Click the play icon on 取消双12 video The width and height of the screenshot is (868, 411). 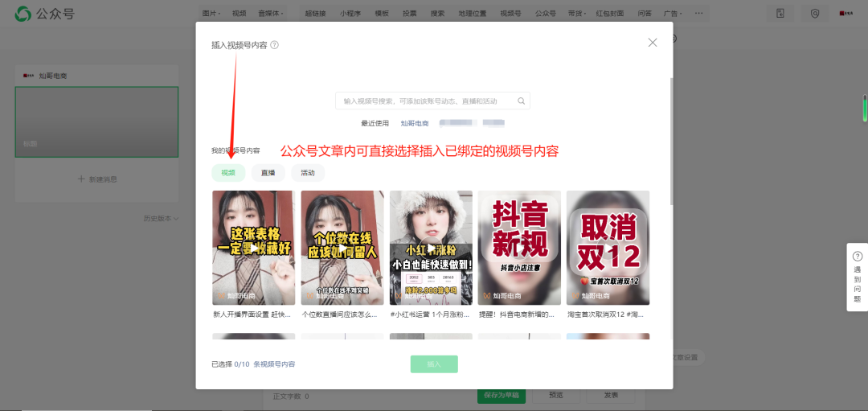point(608,249)
